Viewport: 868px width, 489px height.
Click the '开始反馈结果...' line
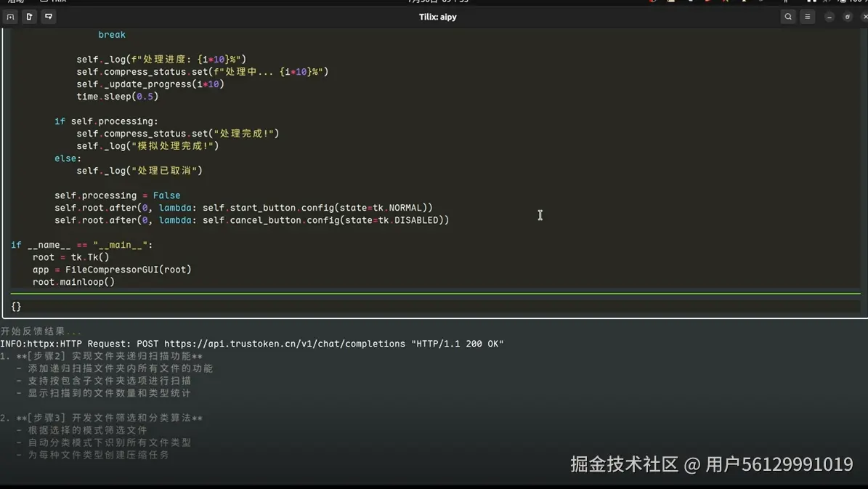click(41, 331)
